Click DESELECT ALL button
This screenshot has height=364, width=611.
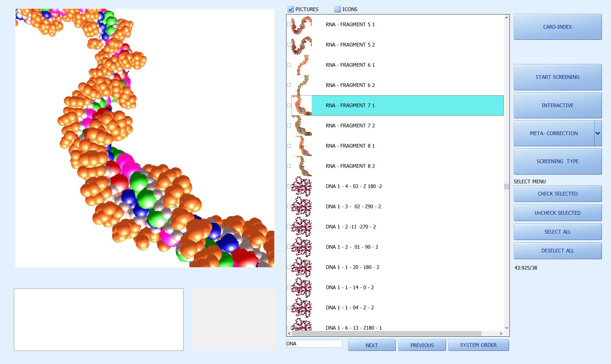click(x=557, y=251)
